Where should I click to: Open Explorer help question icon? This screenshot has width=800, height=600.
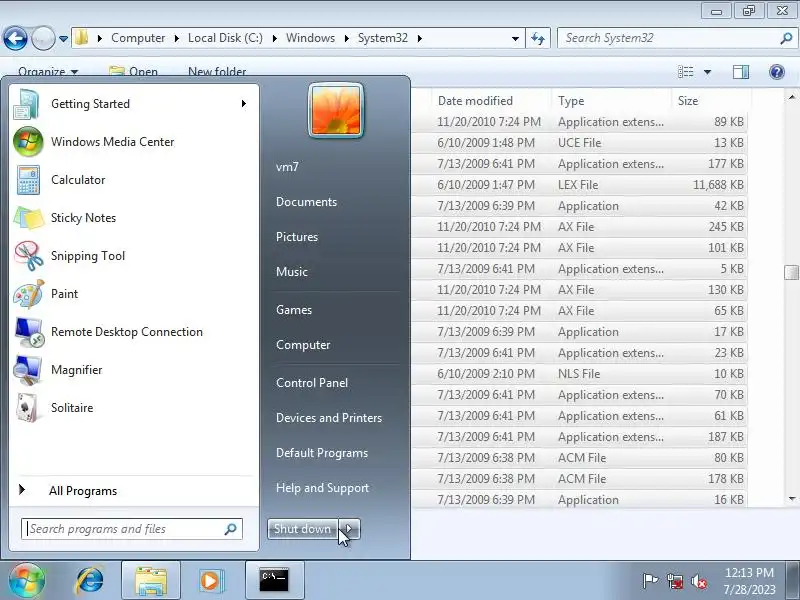coord(777,72)
